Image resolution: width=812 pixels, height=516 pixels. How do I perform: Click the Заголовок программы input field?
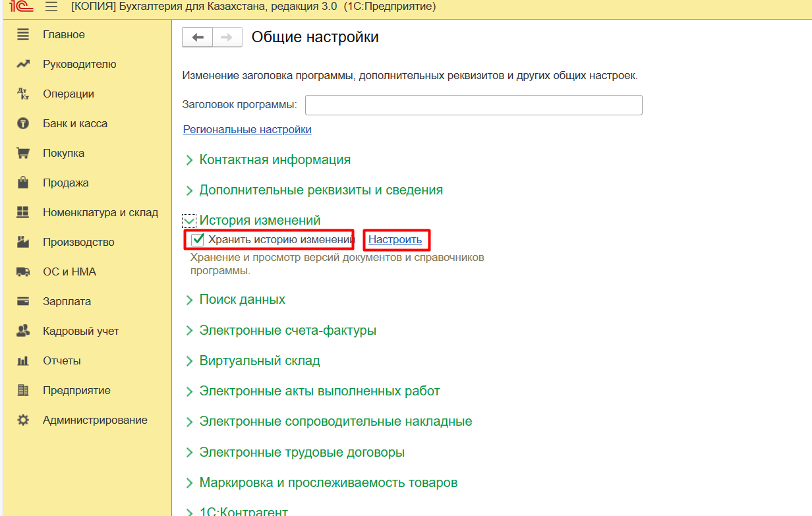[x=473, y=105]
